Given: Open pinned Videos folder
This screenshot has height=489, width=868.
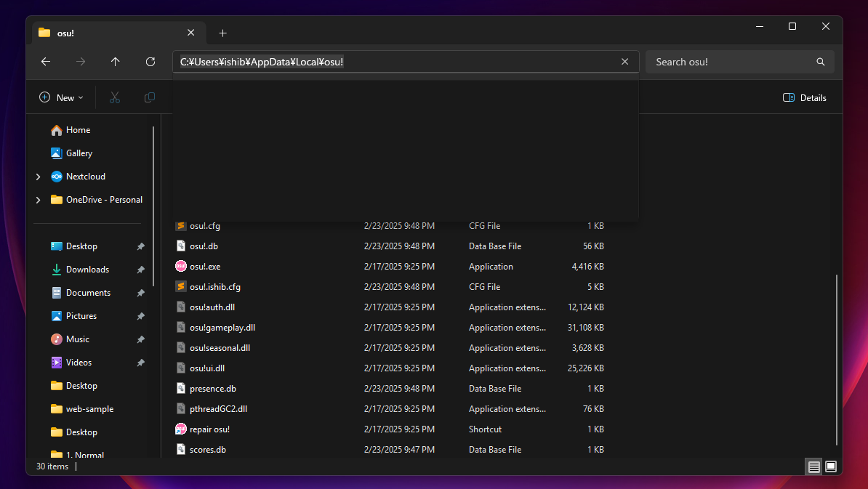Looking at the screenshot, I should pyautogui.click(x=79, y=363).
